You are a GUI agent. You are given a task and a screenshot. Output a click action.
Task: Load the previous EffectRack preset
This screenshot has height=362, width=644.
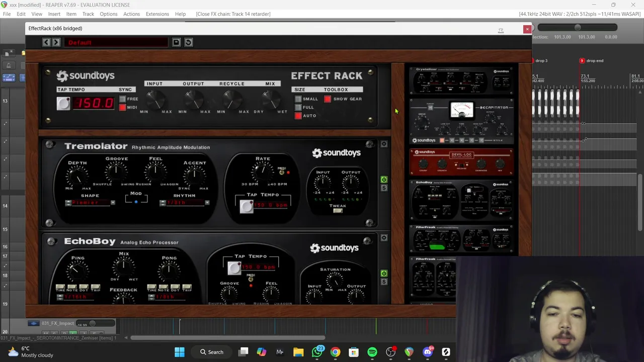[x=46, y=43]
